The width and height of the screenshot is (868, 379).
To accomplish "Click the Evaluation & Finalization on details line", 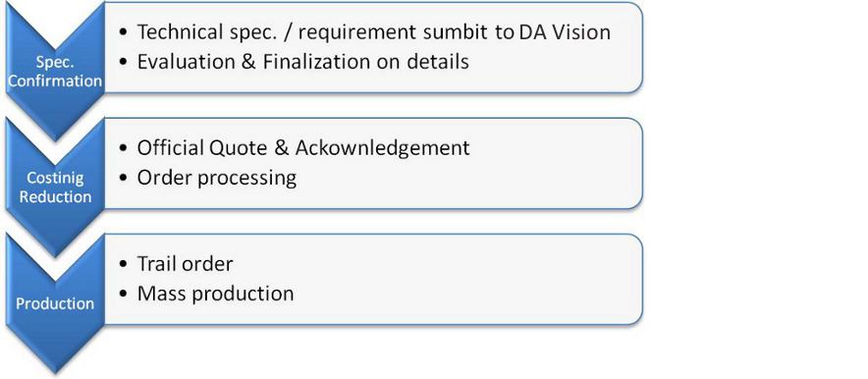I will (302, 62).
